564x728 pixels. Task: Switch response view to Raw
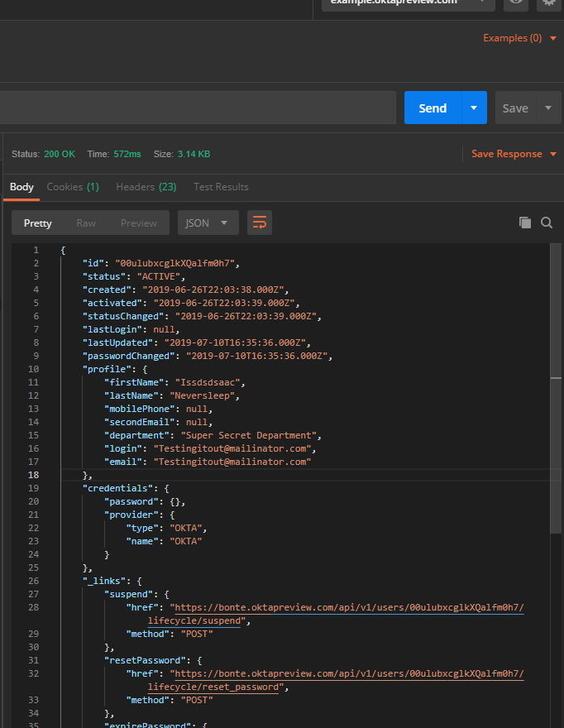pos(86,223)
